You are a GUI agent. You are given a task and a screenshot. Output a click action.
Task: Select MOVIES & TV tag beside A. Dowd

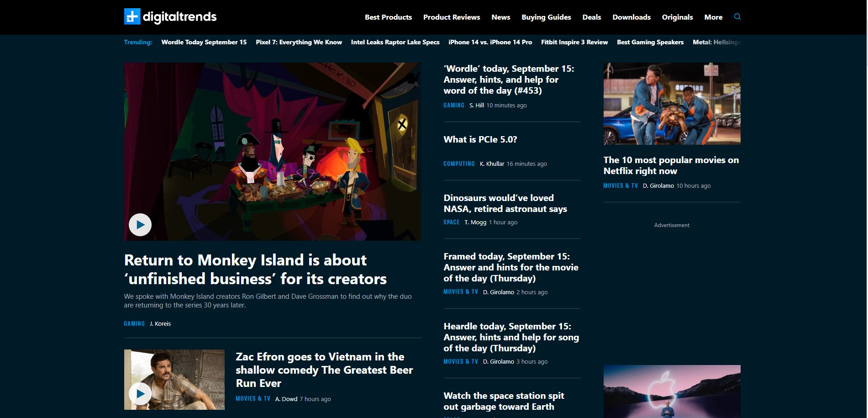click(x=253, y=399)
